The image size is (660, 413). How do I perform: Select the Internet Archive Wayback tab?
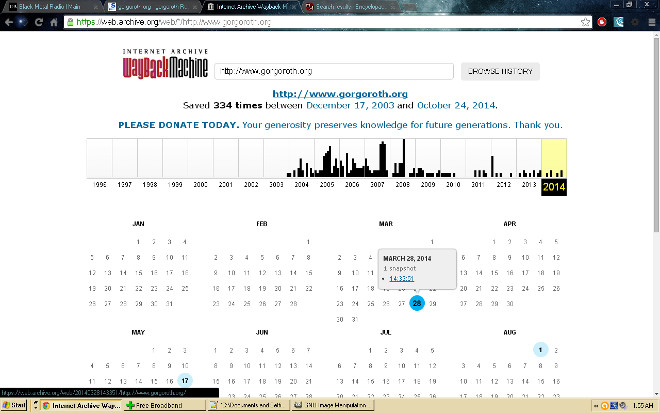click(251, 7)
